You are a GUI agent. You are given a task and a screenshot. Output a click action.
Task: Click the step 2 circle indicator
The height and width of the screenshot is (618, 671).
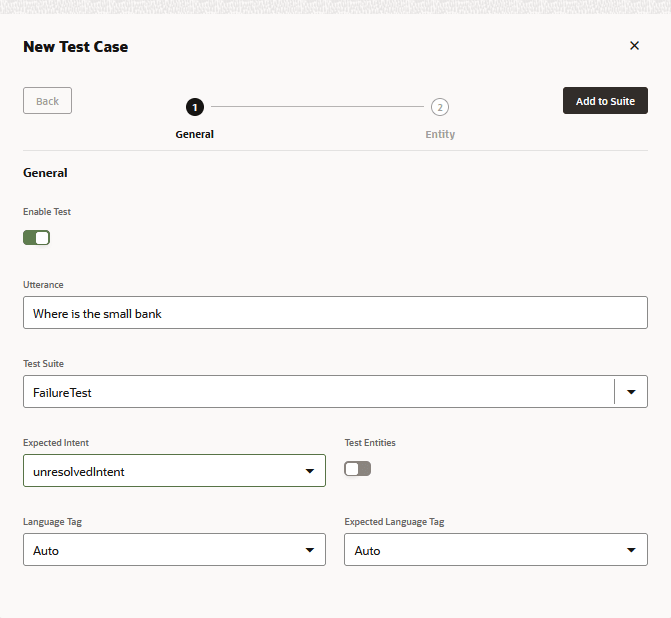[x=440, y=107]
